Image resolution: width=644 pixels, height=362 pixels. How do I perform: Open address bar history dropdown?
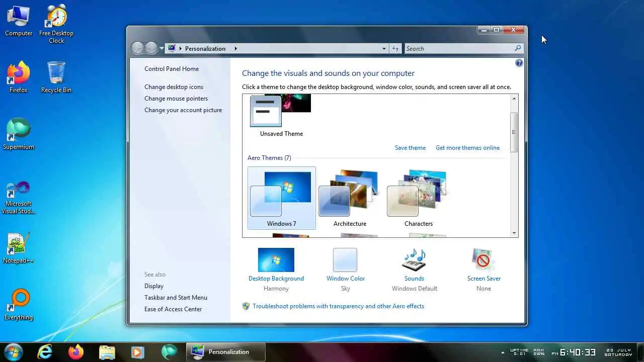coord(384,49)
